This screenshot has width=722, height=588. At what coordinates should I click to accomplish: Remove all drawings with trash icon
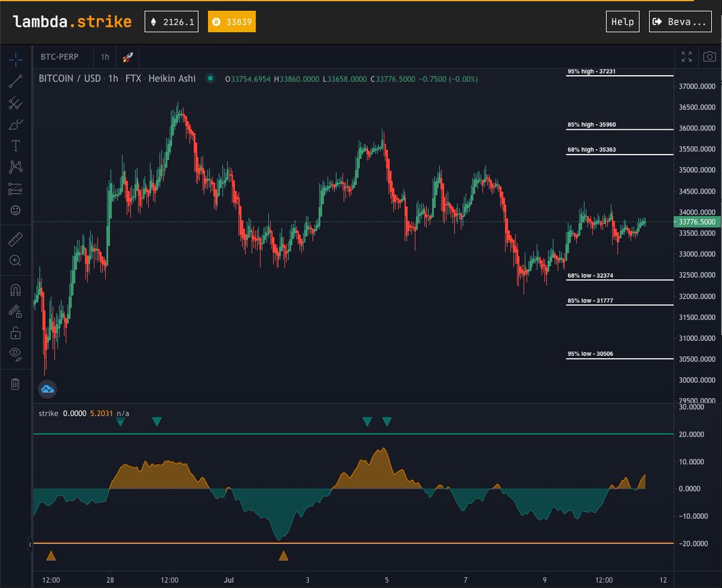pyautogui.click(x=16, y=383)
